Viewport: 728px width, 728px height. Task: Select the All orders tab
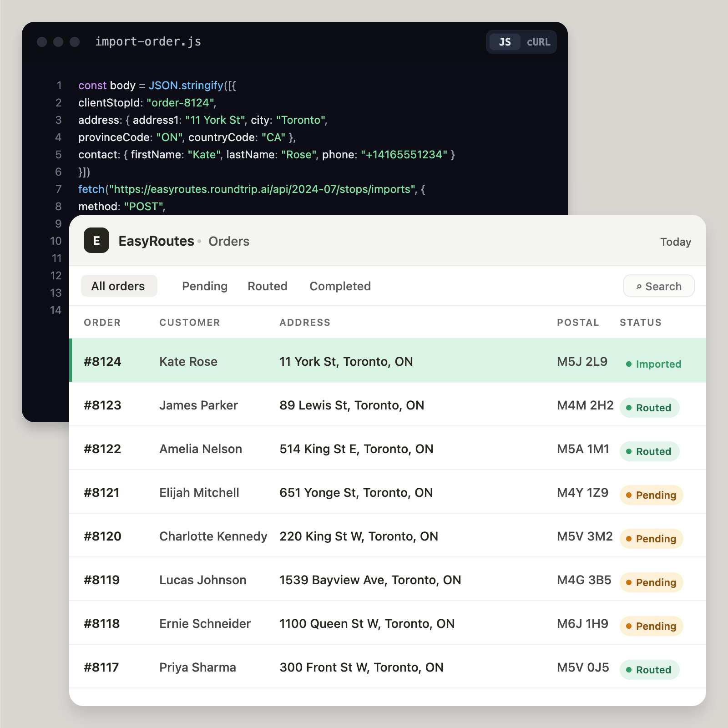pos(119,286)
